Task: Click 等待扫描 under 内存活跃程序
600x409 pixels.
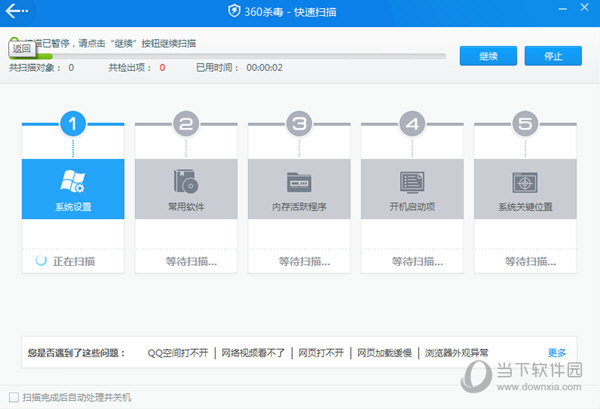Action: pos(304,261)
